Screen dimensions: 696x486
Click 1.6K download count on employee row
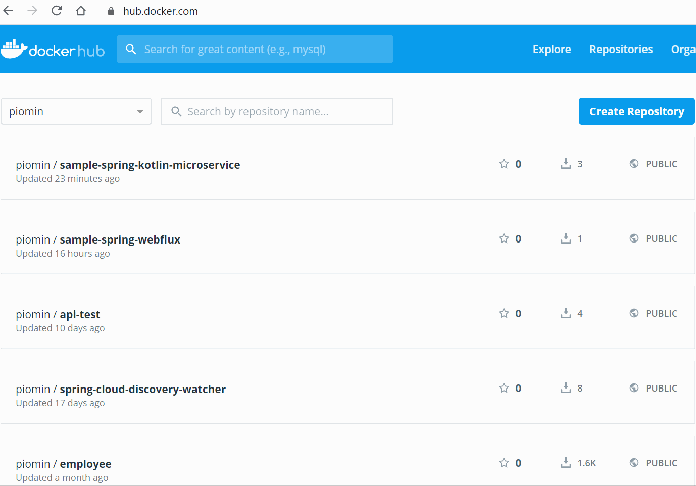tap(586, 463)
